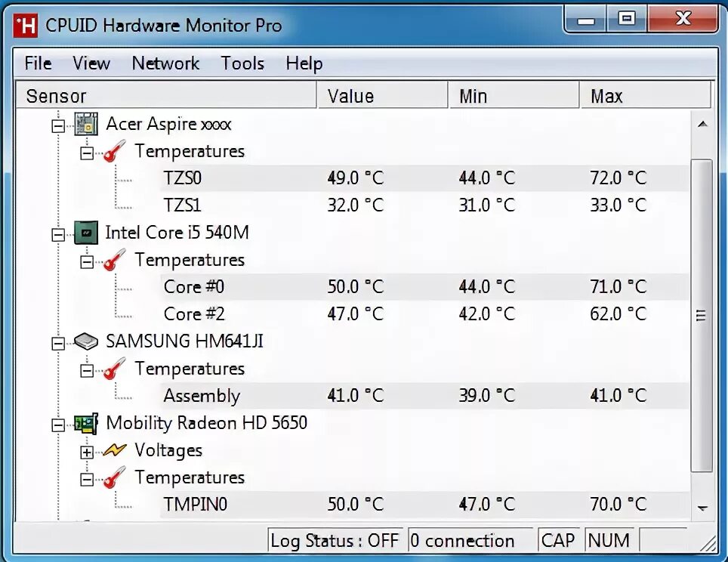Screen dimensions: 728x562
Task: Click the 0 connection status panel
Action: [470, 541]
